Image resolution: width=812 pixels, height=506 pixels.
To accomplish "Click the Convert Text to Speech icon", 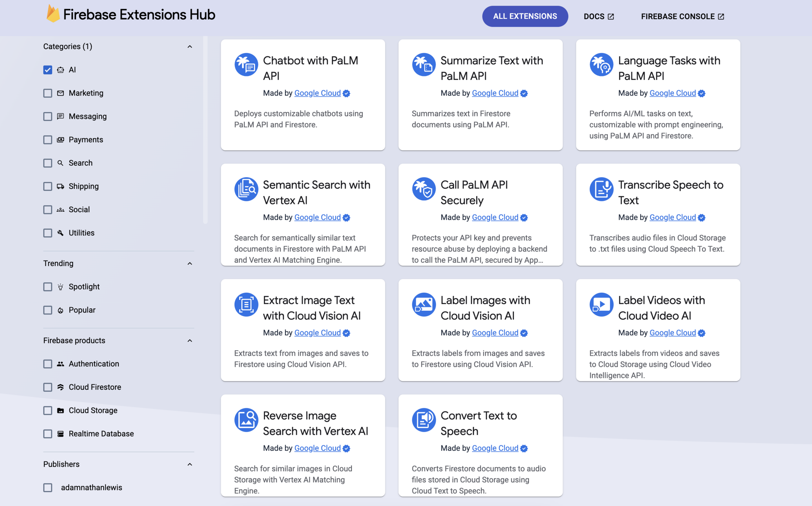I will coord(424,420).
